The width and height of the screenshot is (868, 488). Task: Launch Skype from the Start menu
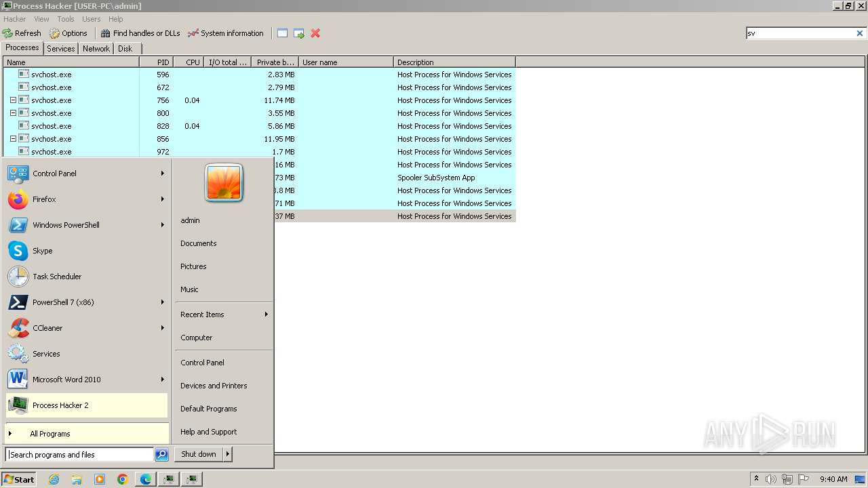(86, 251)
